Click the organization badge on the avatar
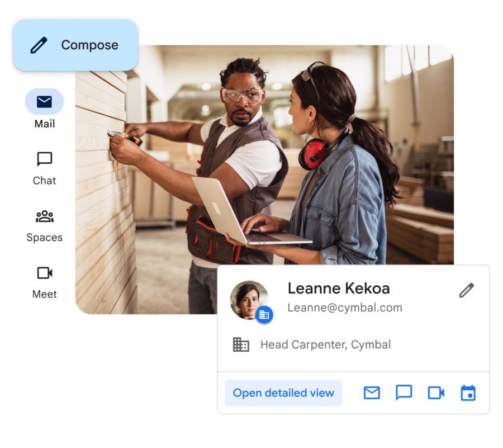The height and width of the screenshot is (448, 503). [264, 315]
